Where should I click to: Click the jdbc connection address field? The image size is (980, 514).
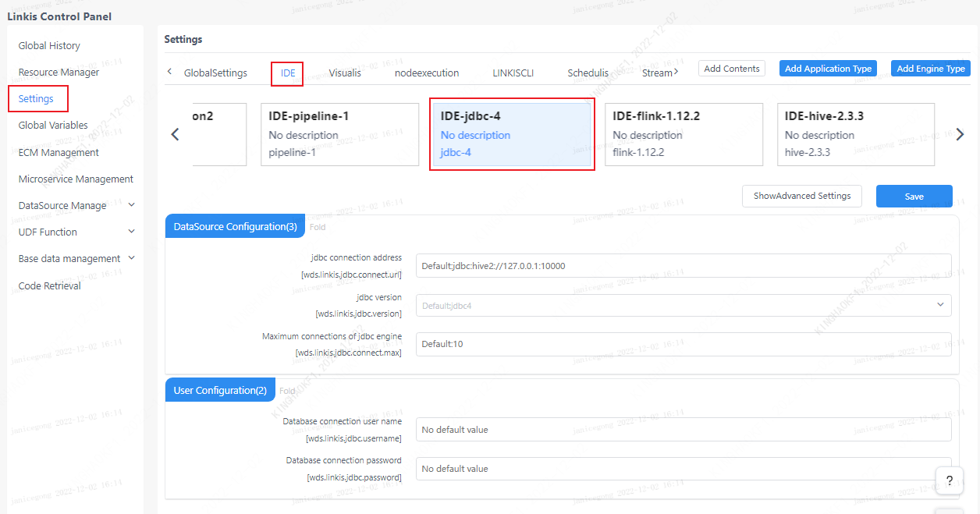coord(683,266)
